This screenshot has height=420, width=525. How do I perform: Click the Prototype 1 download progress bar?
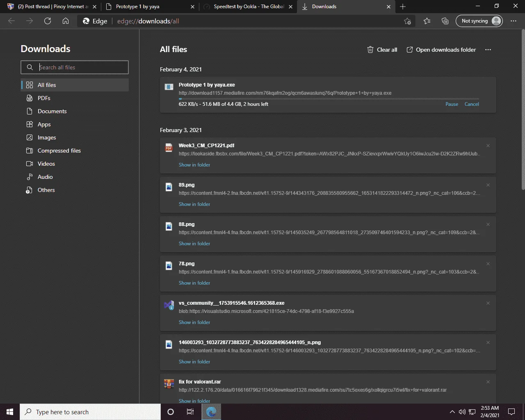[x=329, y=99]
